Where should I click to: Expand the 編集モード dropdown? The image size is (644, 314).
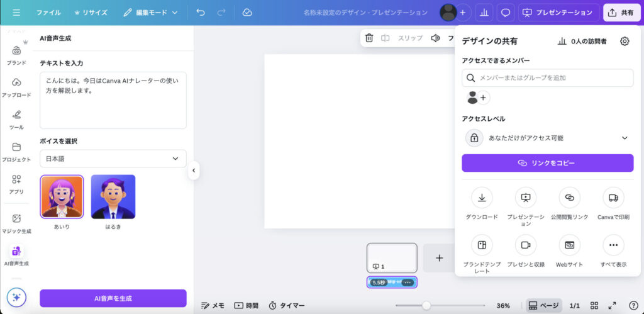(x=150, y=13)
